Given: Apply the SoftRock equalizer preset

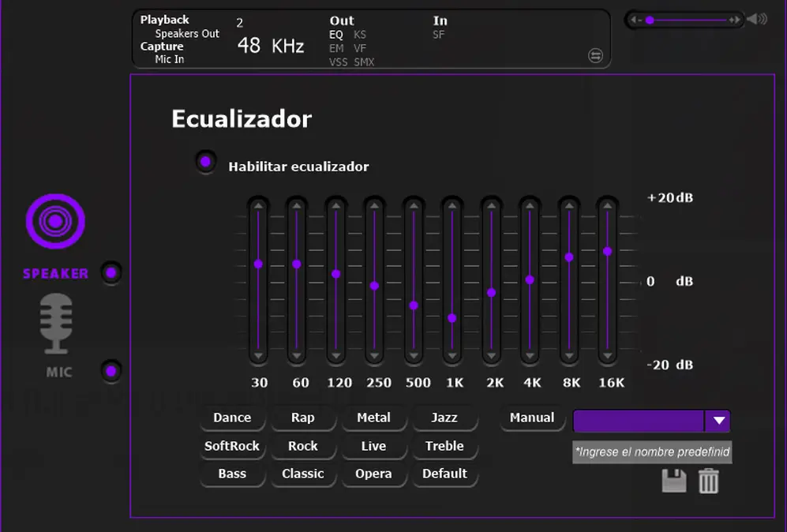Looking at the screenshot, I should pyautogui.click(x=232, y=446).
